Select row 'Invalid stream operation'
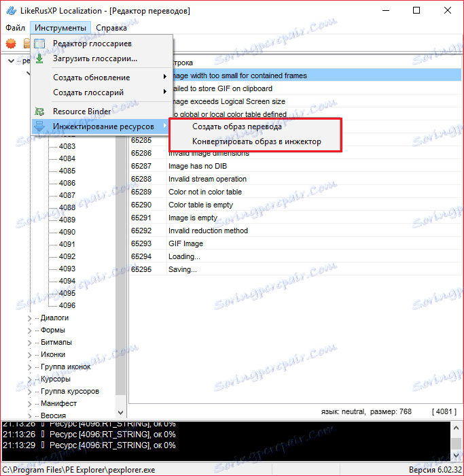 (296, 179)
